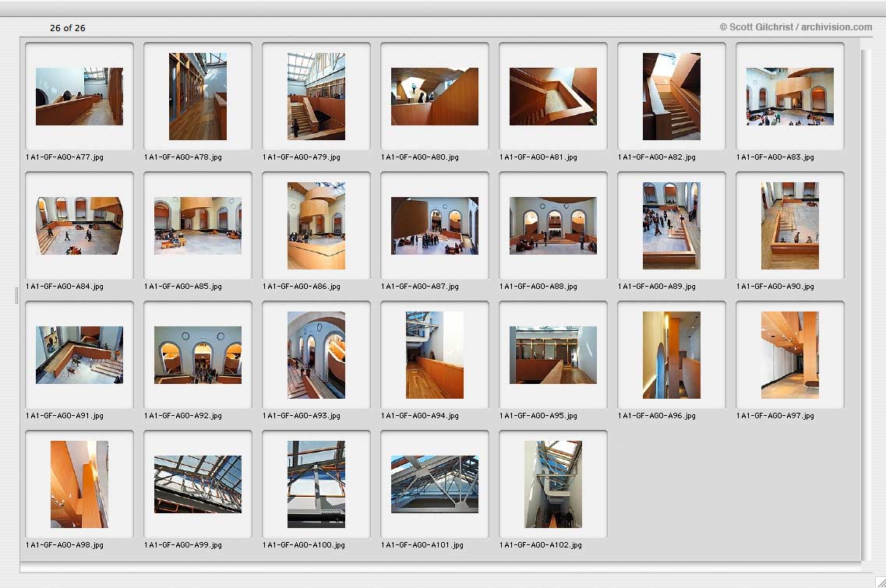Select the A80 staircase thumbnail
The width and height of the screenshot is (886, 588).
pyautogui.click(x=435, y=97)
